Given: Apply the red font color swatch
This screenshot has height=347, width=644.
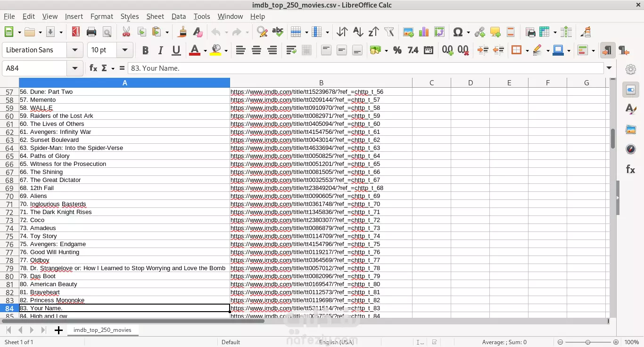Looking at the screenshot, I should (195, 50).
